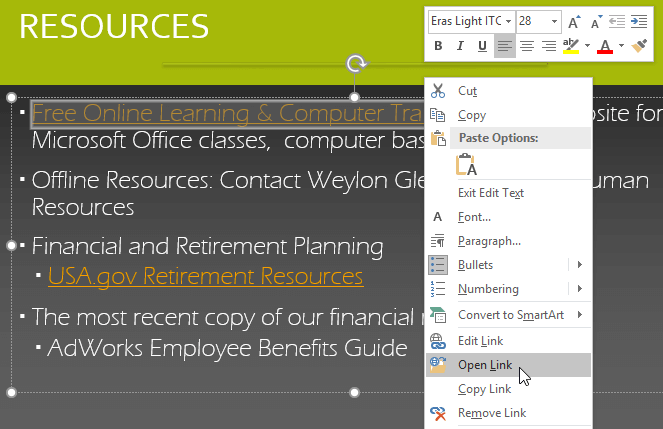
Task: Center align the text
Action: (x=527, y=46)
